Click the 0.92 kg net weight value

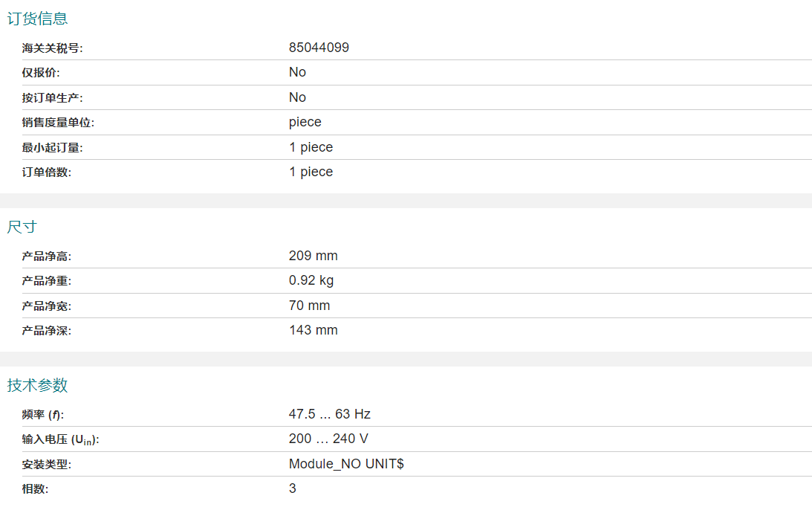[x=311, y=280]
